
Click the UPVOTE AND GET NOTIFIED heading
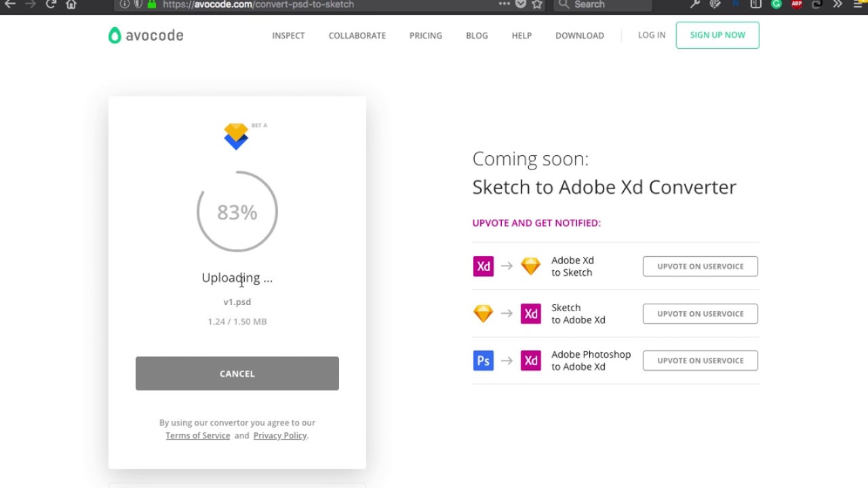click(x=536, y=223)
